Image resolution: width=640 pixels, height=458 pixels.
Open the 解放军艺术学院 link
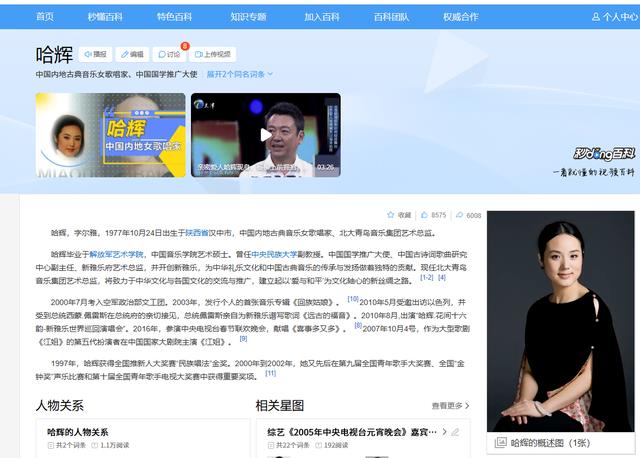[x=116, y=254]
